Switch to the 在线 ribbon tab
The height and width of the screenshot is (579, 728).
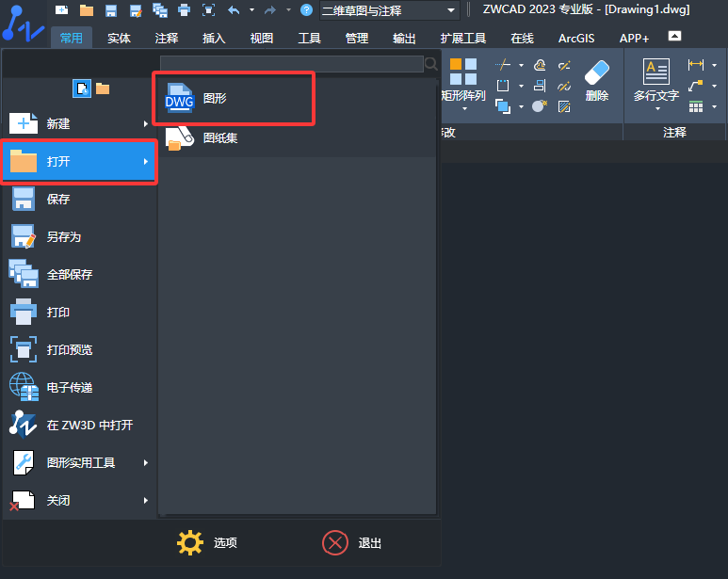(x=523, y=38)
